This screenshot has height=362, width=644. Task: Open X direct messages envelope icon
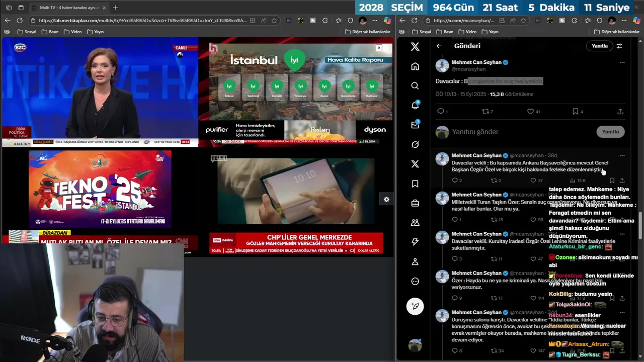pyautogui.click(x=415, y=125)
